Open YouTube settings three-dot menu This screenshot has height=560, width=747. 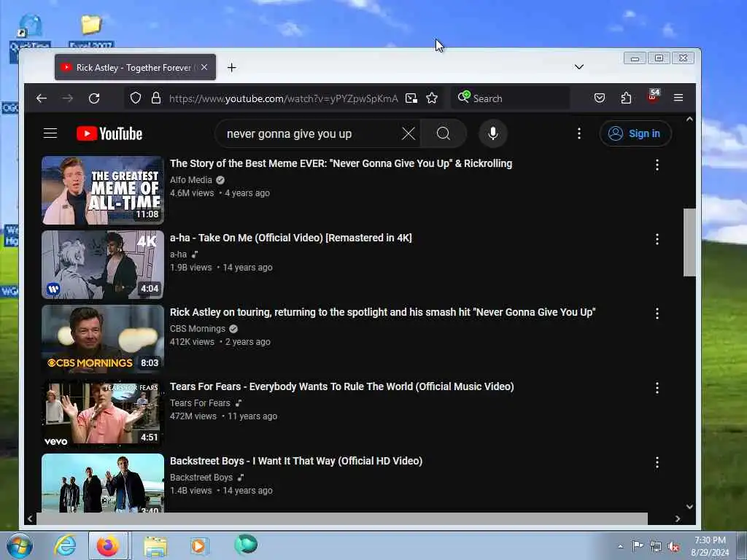click(579, 133)
